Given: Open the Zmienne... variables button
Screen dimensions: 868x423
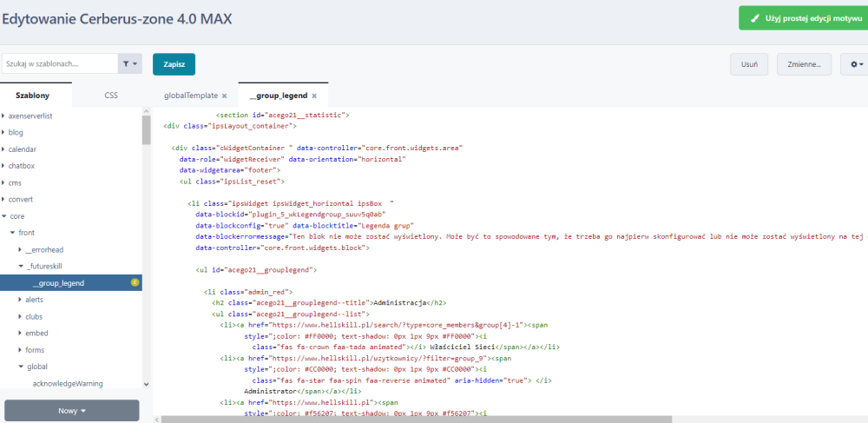Looking at the screenshot, I should pyautogui.click(x=804, y=64).
